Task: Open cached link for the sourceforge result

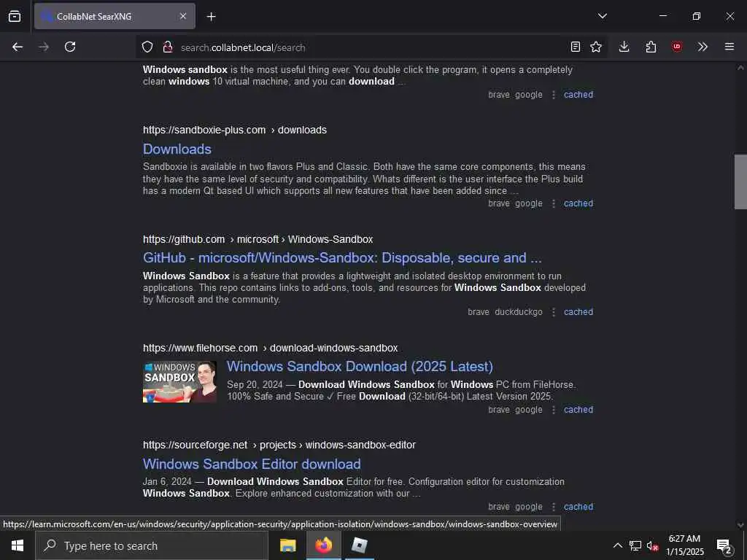Action: pyautogui.click(x=578, y=507)
